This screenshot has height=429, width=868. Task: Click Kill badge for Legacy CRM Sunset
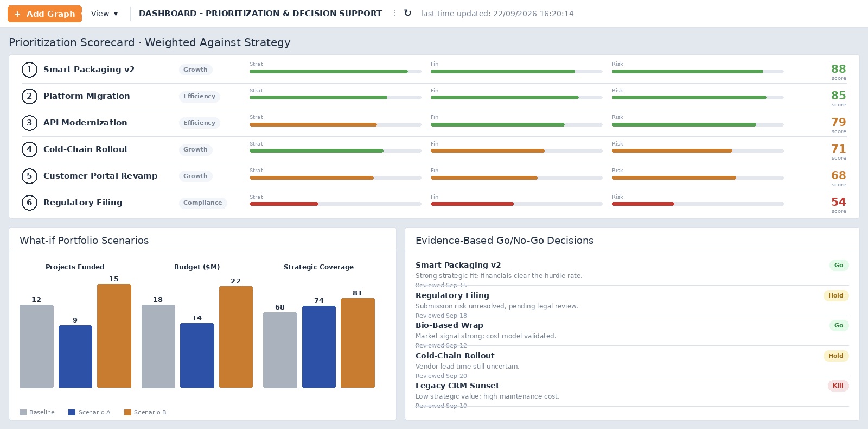(838, 386)
